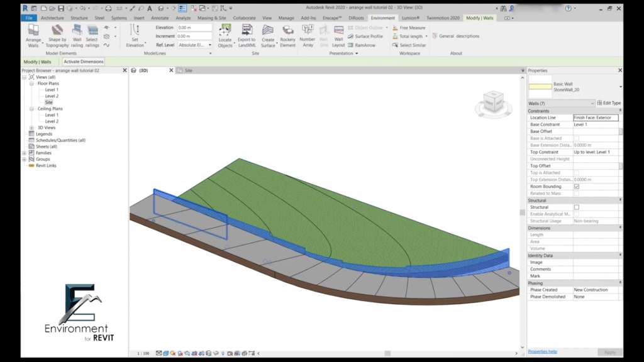
Task: Toggle Top is Attached checkbox
Action: 577,173
